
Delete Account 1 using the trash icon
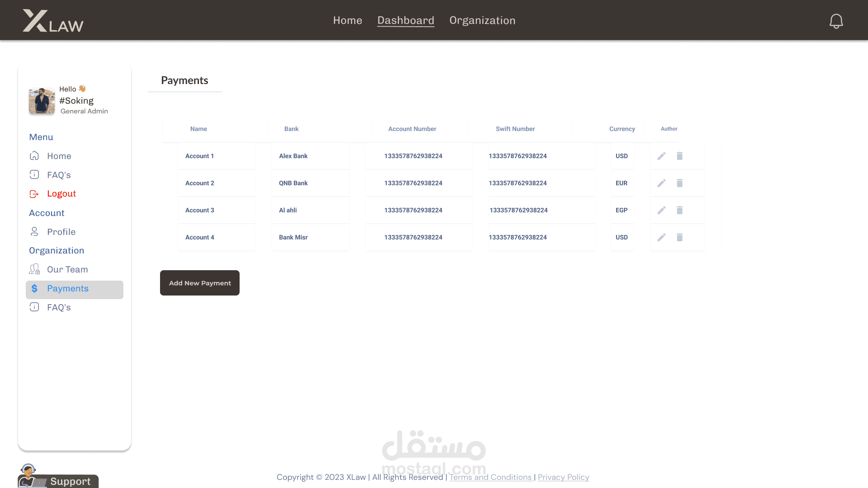[x=679, y=156]
